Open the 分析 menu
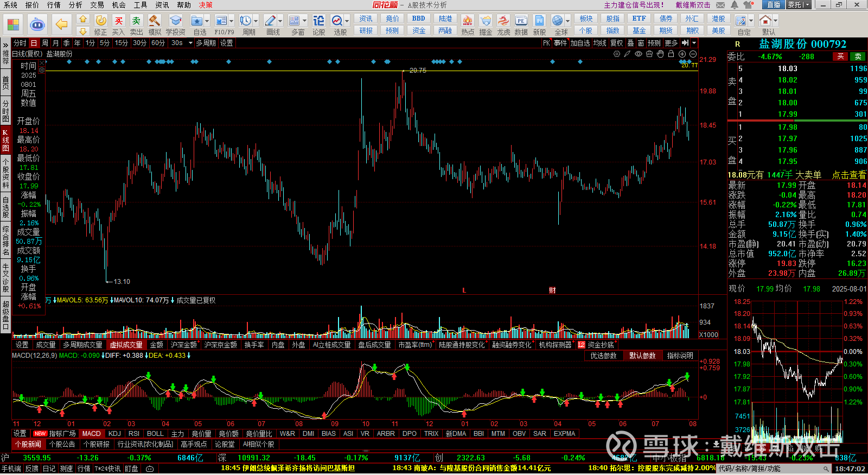Screen dimensions: 868x475 (x=75, y=5)
